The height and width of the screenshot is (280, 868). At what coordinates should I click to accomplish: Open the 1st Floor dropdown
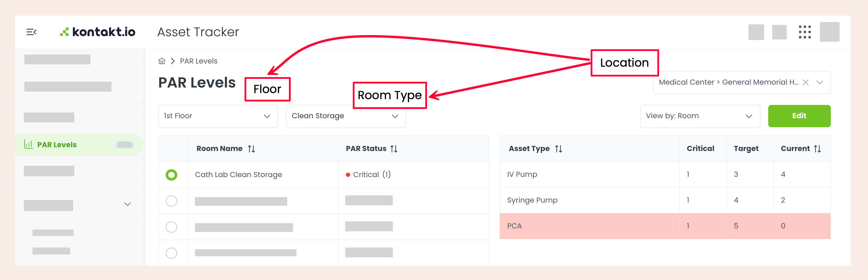(218, 116)
